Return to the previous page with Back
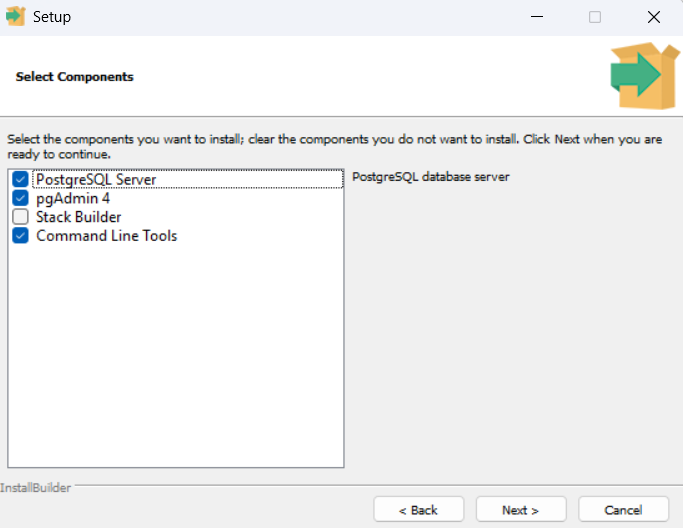The image size is (683, 528). pos(419,509)
